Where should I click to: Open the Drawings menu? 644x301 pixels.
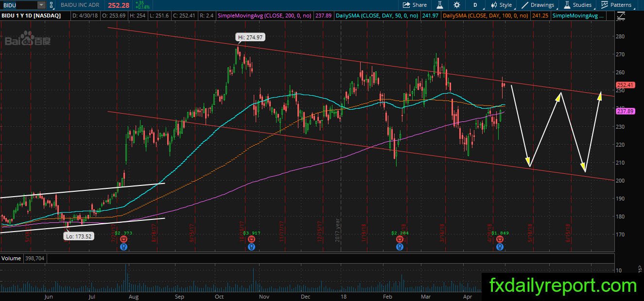pos(538,5)
